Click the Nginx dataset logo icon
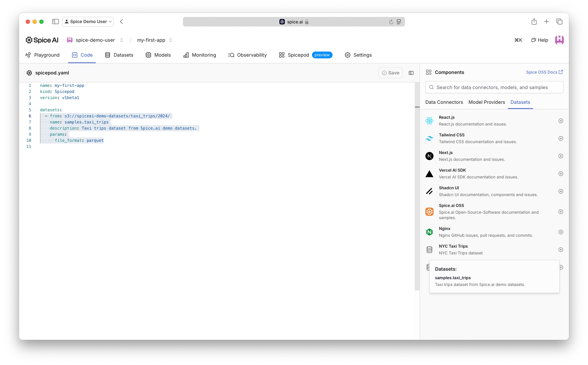Image resolution: width=588 pixels, height=365 pixels. click(x=429, y=232)
